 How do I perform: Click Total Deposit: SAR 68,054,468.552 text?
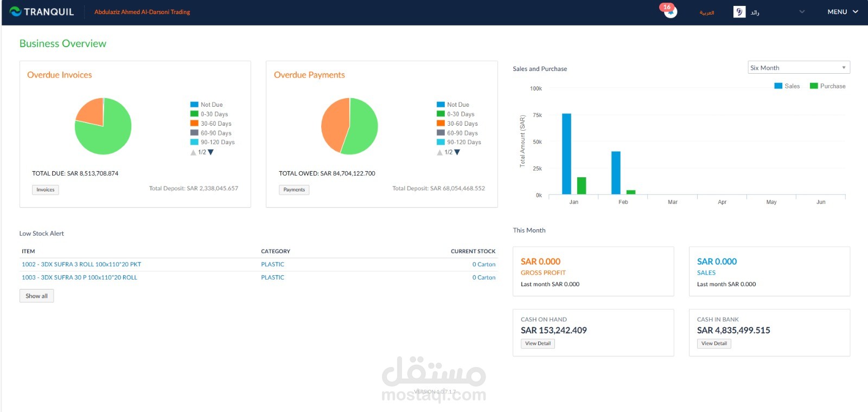point(439,189)
